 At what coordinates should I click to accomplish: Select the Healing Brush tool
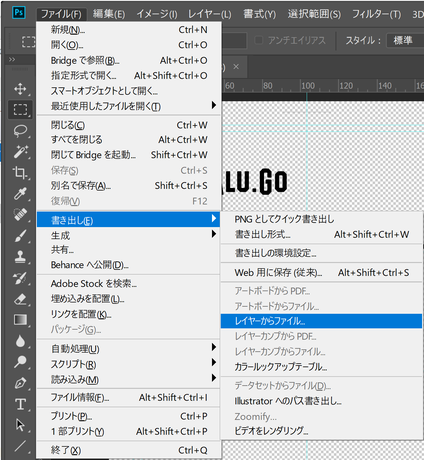coord(20,215)
